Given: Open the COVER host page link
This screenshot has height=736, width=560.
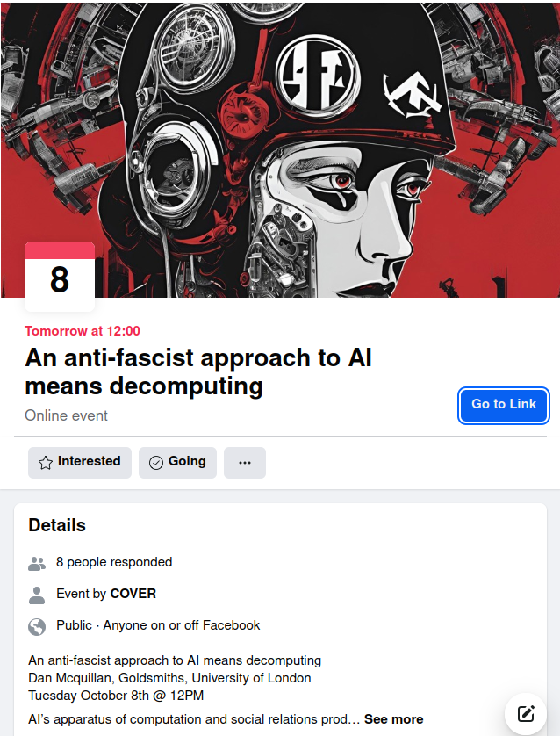Looking at the screenshot, I should point(133,594).
